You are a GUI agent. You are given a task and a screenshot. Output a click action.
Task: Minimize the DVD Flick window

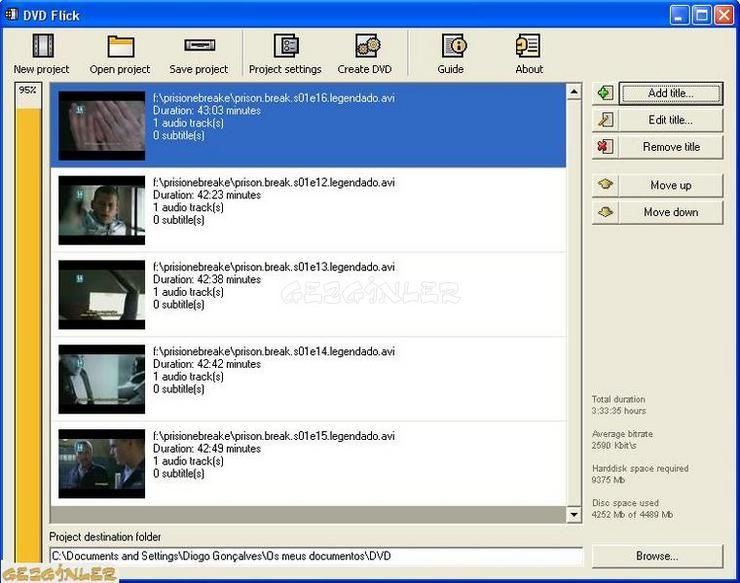[679, 15]
